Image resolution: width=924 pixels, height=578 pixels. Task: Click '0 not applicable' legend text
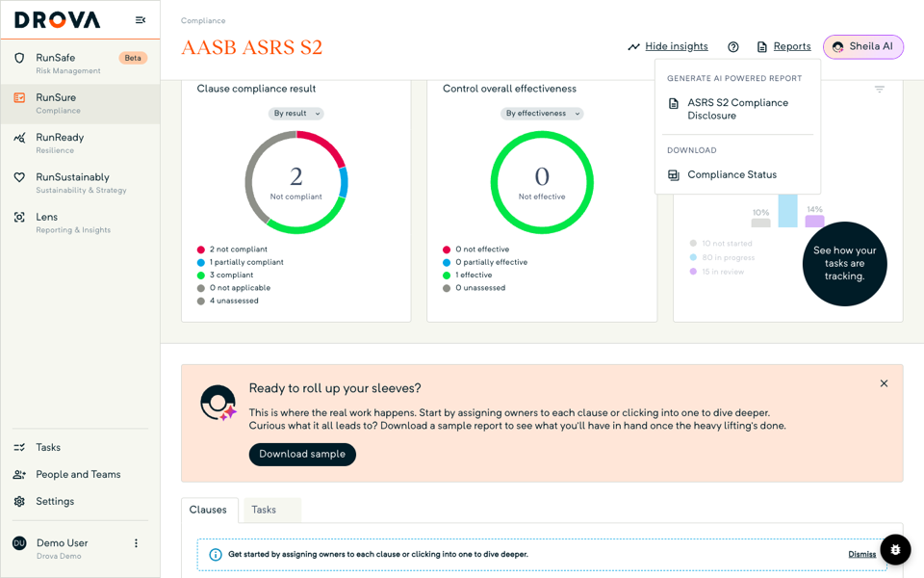click(240, 288)
